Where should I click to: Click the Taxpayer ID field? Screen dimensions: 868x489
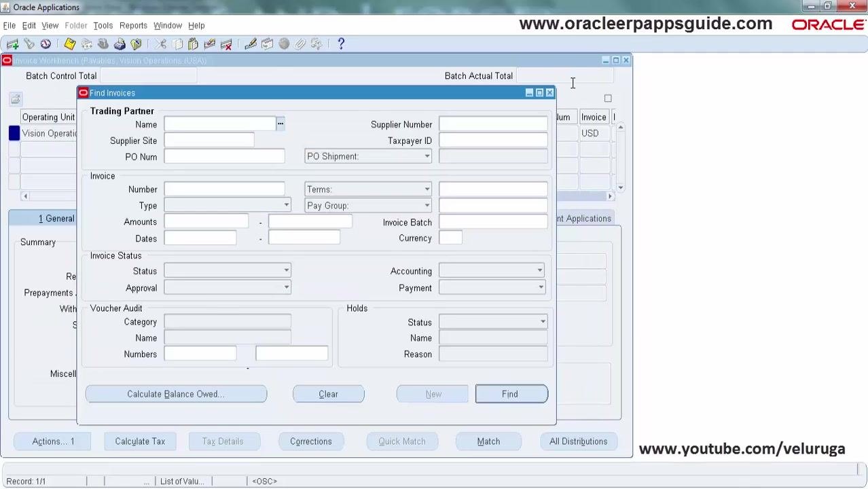tap(493, 141)
